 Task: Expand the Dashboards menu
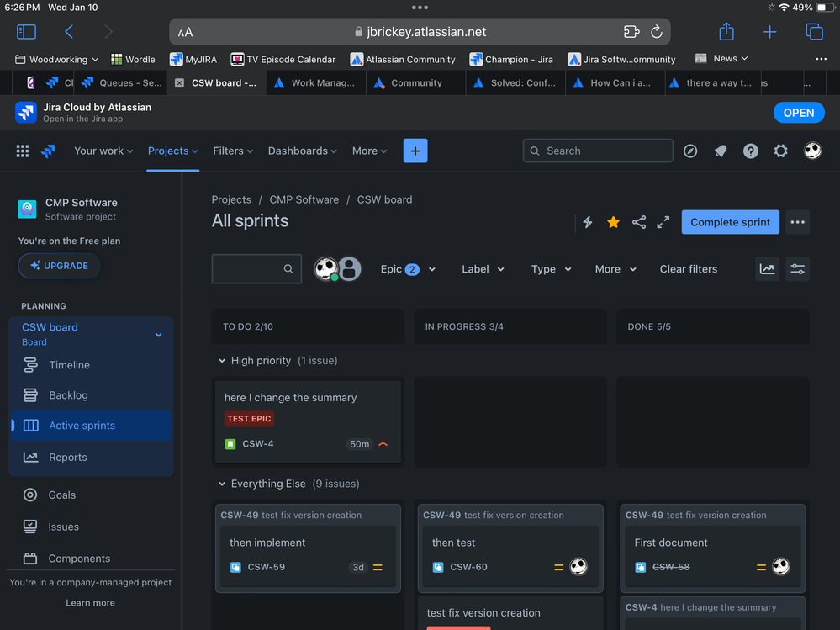[302, 151]
